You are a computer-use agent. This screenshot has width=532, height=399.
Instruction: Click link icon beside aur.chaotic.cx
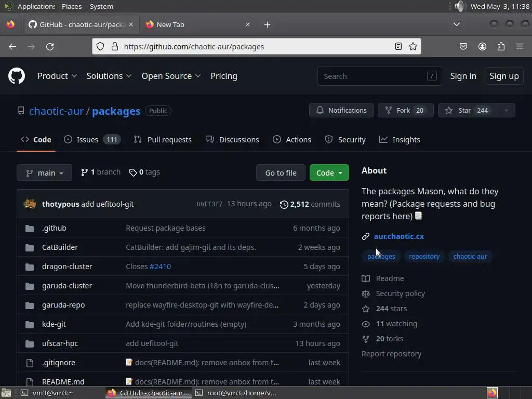coord(365,236)
